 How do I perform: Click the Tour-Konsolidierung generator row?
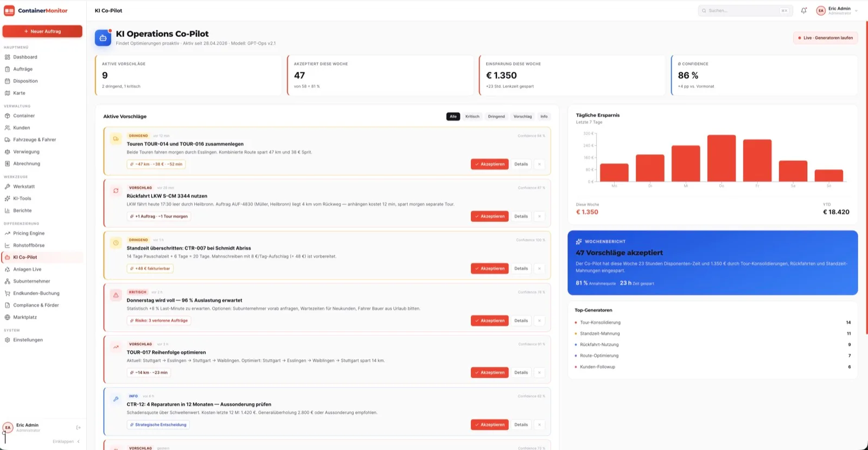[713, 322]
